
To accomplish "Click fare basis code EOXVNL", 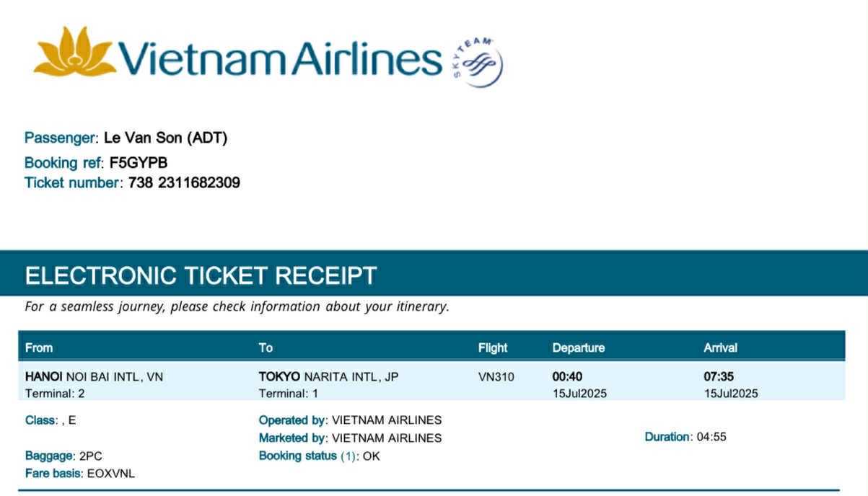I will (x=110, y=474).
